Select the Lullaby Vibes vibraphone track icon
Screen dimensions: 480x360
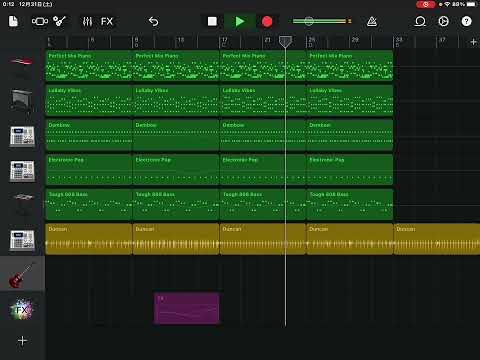coord(22,100)
